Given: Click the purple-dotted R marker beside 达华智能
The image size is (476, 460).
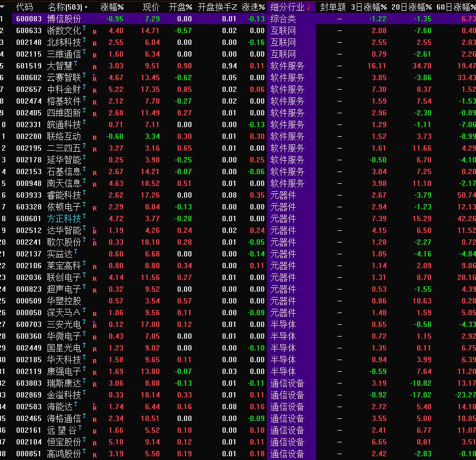Looking at the screenshot, I should click(95, 231).
